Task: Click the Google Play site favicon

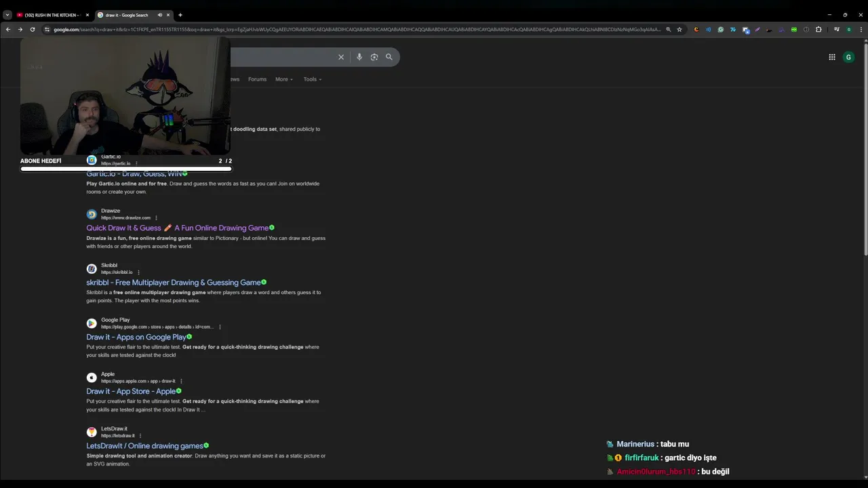Action: coord(92,323)
